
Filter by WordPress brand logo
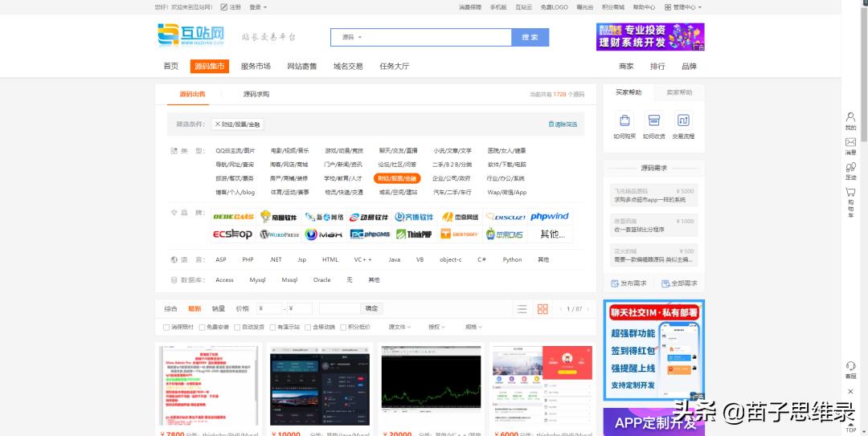click(x=278, y=234)
